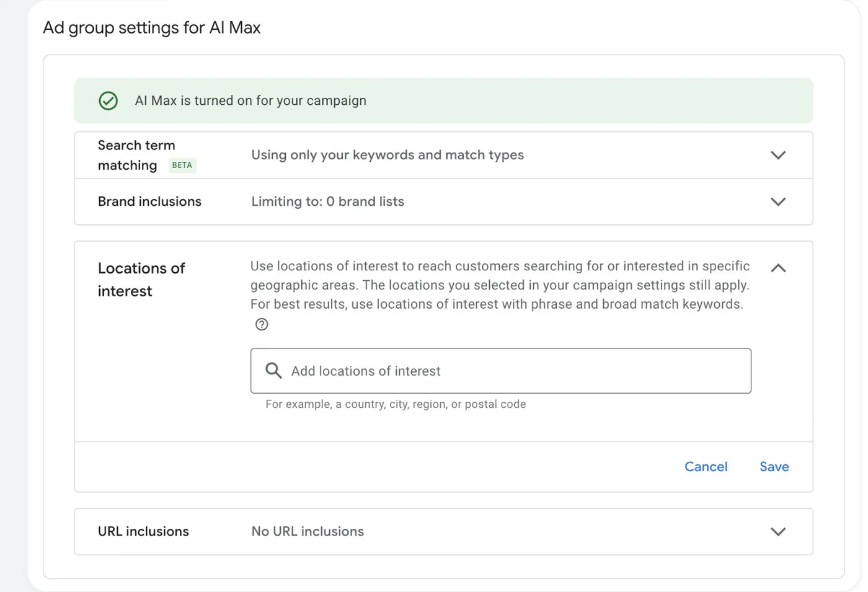The width and height of the screenshot is (868, 592).
Task: Click 'AI Max is turned on' banner text
Action: (250, 100)
